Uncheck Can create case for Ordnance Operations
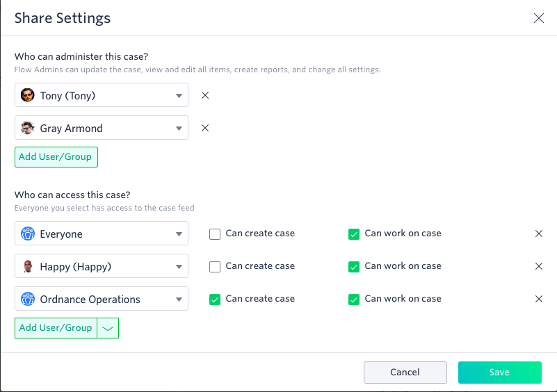The image size is (557, 392). [215, 300]
